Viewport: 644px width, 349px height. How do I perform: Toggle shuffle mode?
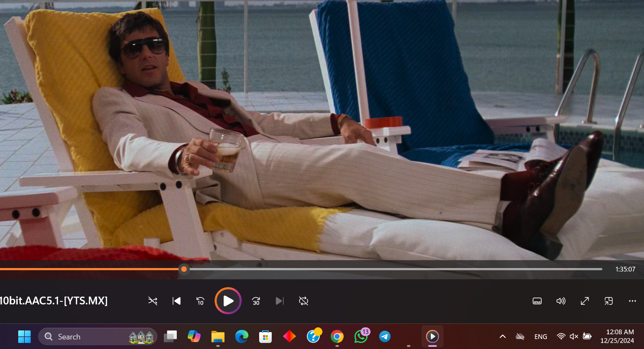click(153, 301)
